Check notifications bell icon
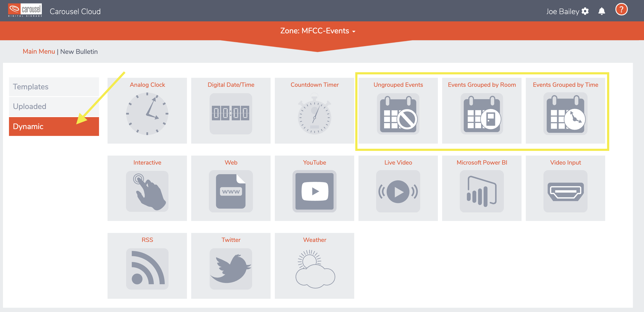 [x=602, y=11]
